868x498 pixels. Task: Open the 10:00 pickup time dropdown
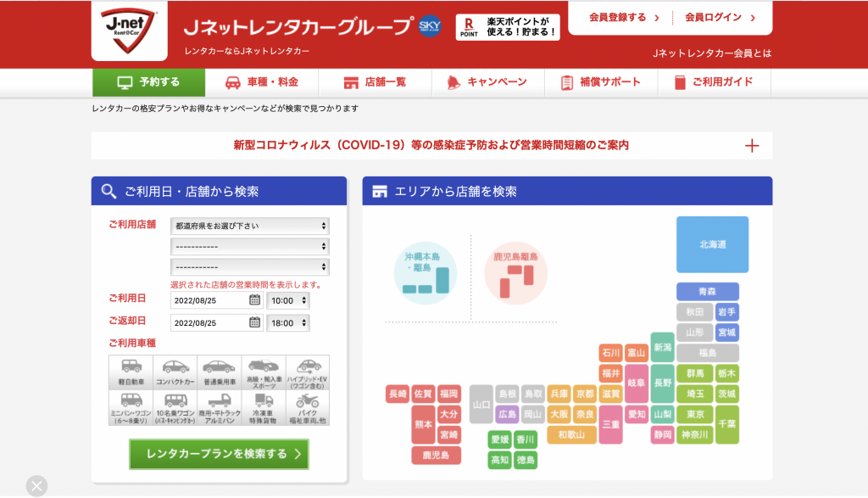coord(288,300)
